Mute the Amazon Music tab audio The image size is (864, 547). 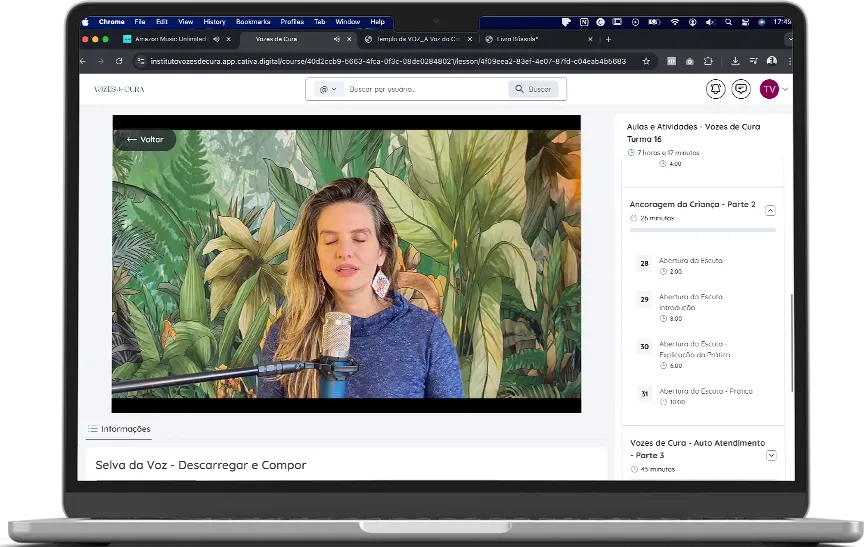216,39
